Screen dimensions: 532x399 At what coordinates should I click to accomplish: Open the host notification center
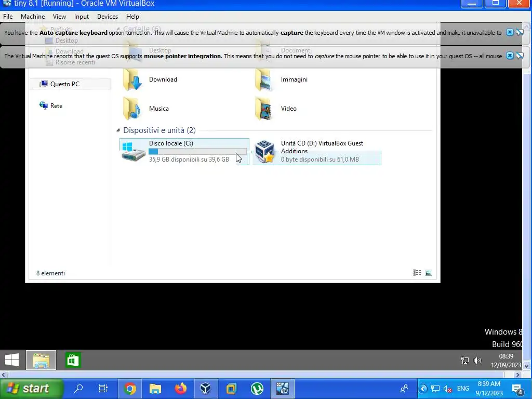pyautogui.click(x=517, y=389)
